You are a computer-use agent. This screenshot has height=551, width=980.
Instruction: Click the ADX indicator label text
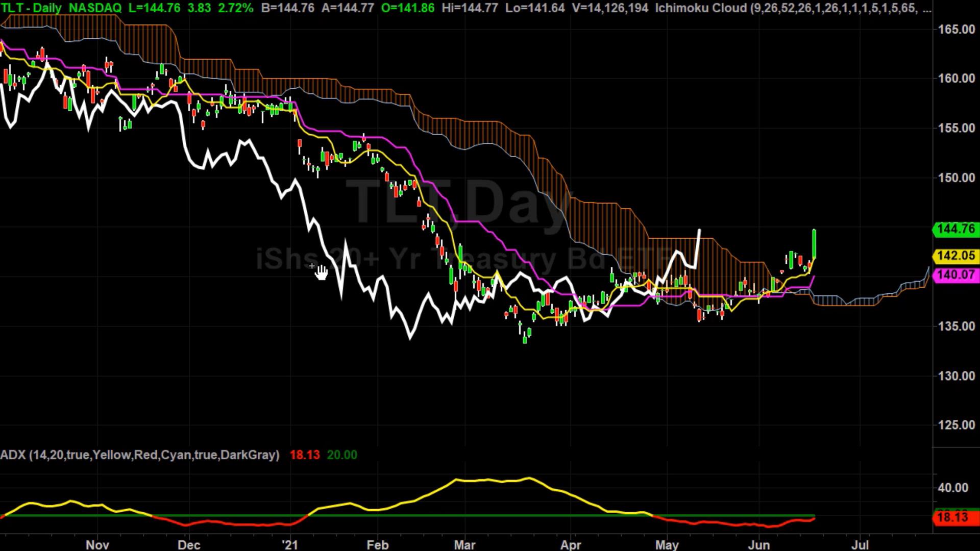pyautogui.click(x=140, y=455)
